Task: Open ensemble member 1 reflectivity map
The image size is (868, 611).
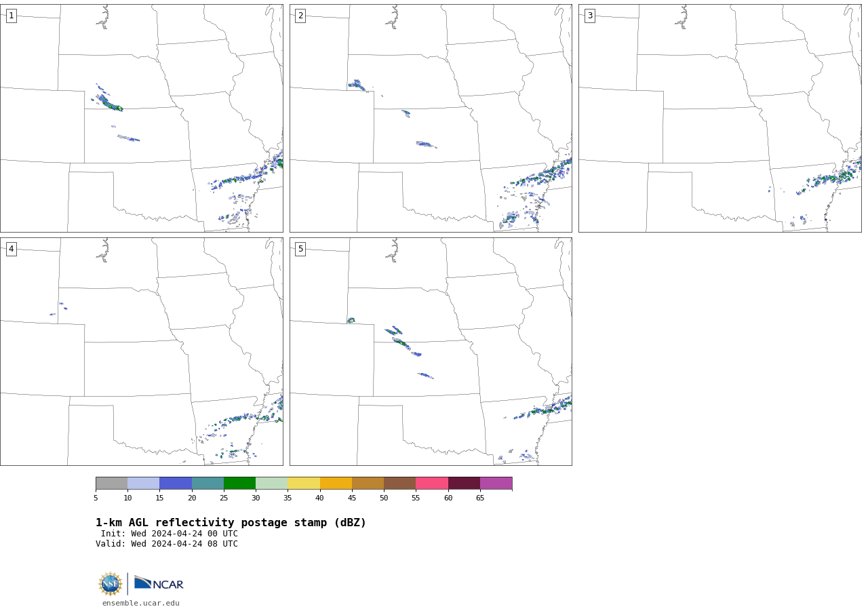Action: click(x=142, y=118)
